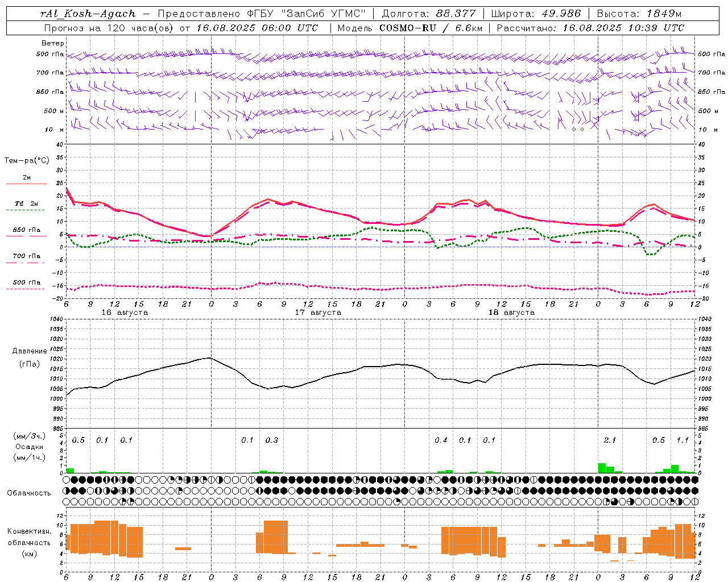
Task: Click the '18 августа' date label
Action: pos(511,313)
